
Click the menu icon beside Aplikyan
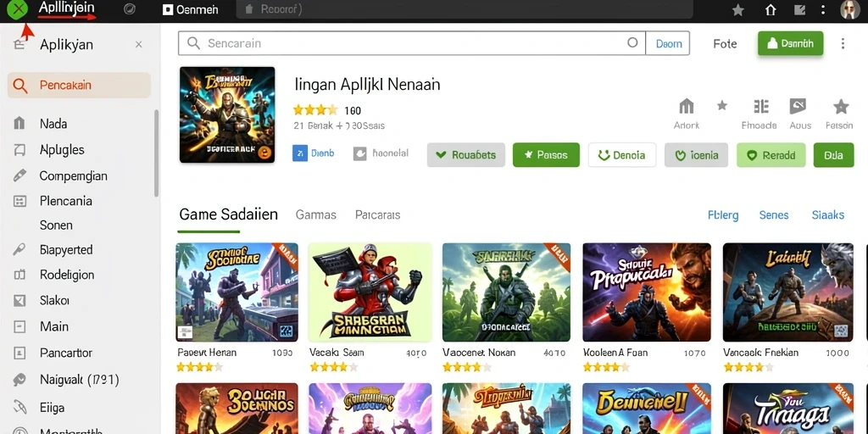tap(19, 46)
